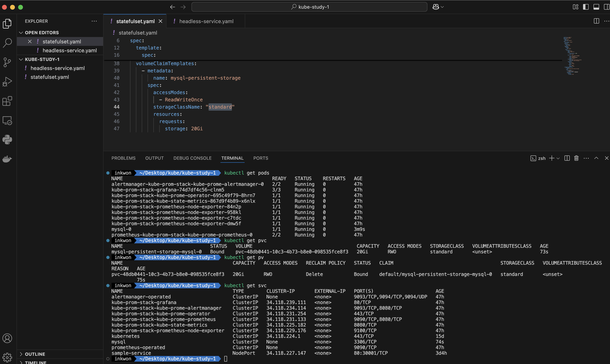The width and height of the screenshot is (610, 364).
Task: Click the 'mysql-0' pod row in terminal
Action: 238,229
